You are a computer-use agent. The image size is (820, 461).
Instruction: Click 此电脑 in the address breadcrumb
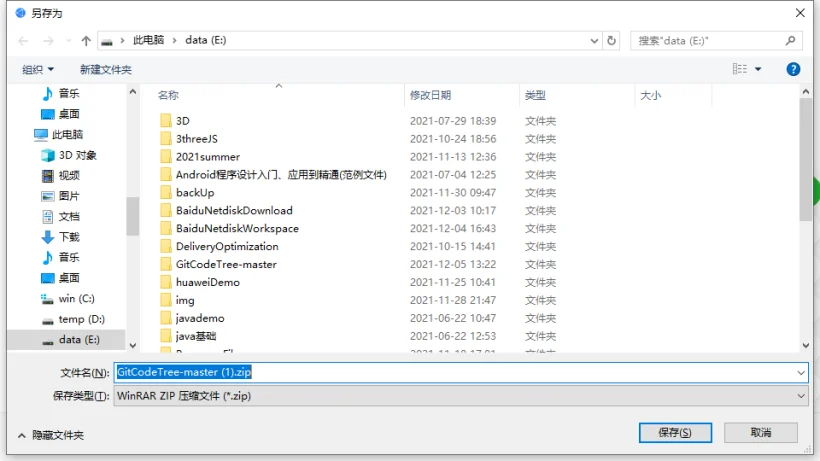point(149,40)
